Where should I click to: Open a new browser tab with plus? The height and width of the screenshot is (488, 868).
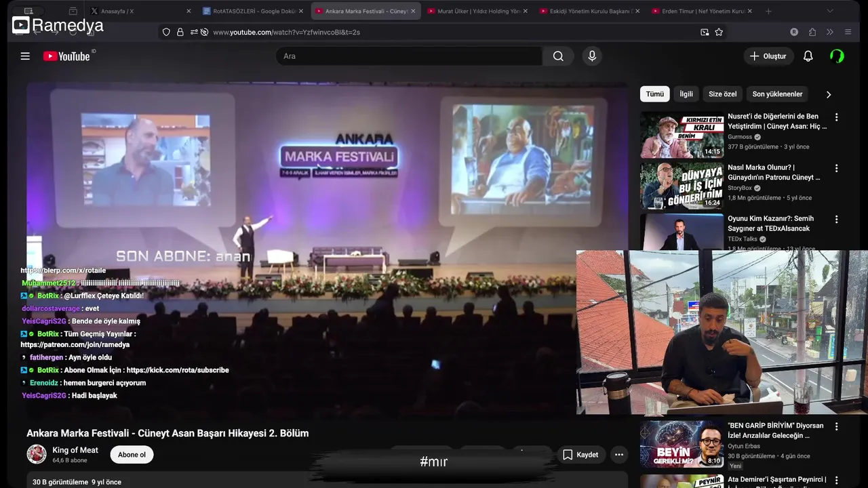tap(768, 12)
